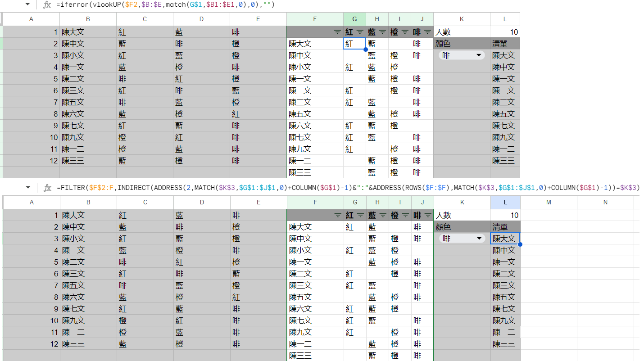Click column F filter icon in upper sheet
The width and height of the screenshot is (644, 361).
coord(337,32)
